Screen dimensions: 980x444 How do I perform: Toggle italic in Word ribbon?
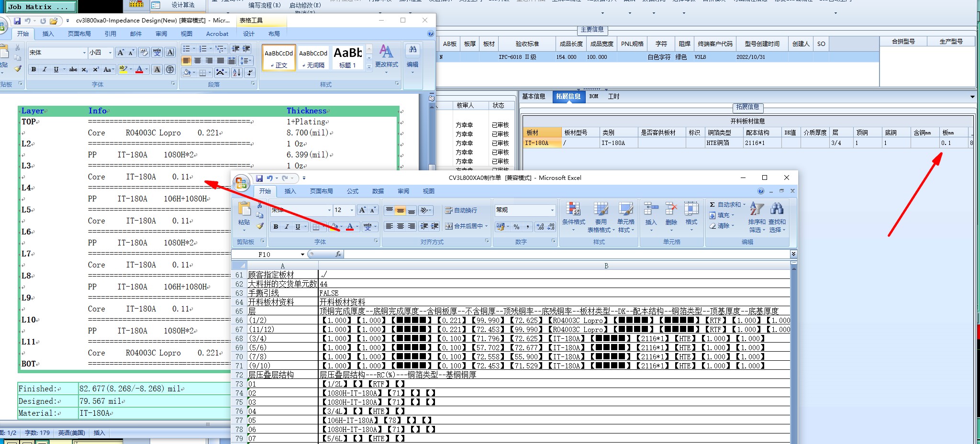[x=45, y=69]
